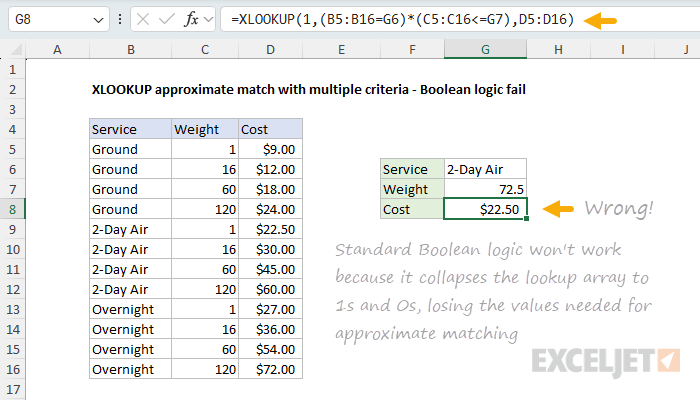Select column G header

[485, 49]
